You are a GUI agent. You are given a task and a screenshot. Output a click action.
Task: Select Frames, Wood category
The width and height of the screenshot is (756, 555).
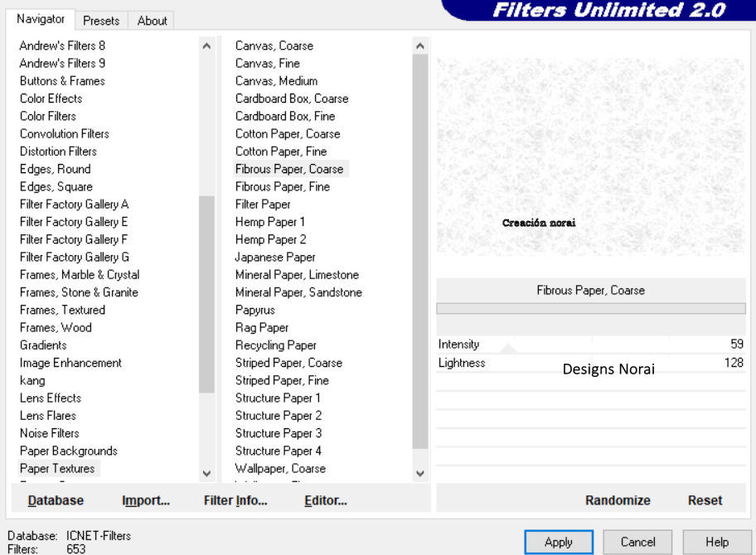click(56, 327)
